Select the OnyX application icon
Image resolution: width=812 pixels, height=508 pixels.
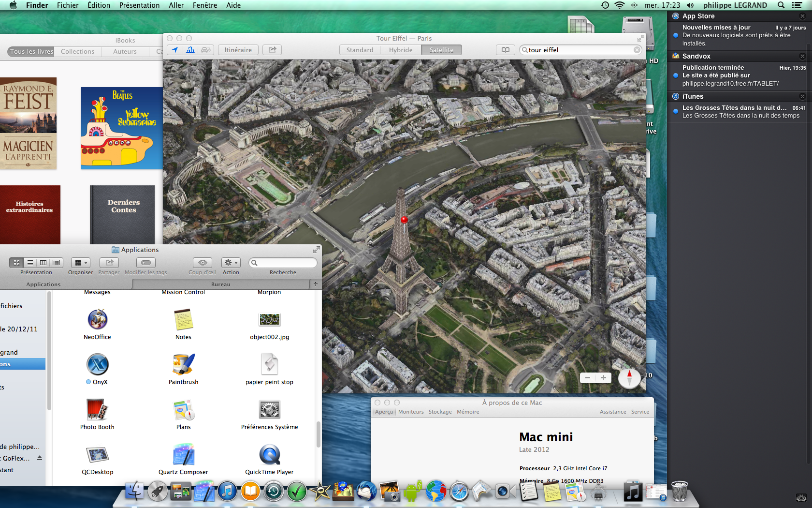tap(98, 364)
